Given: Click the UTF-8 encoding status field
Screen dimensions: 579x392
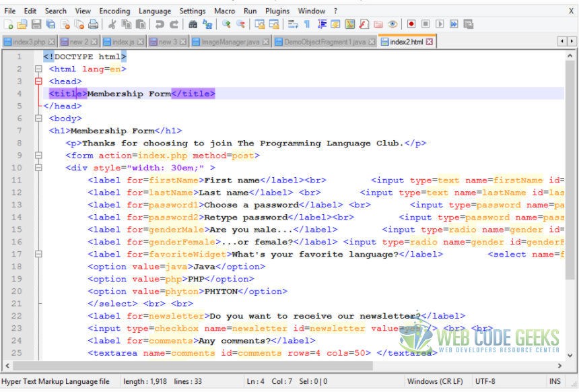Looking at the screenshot, I should [485, 381].
